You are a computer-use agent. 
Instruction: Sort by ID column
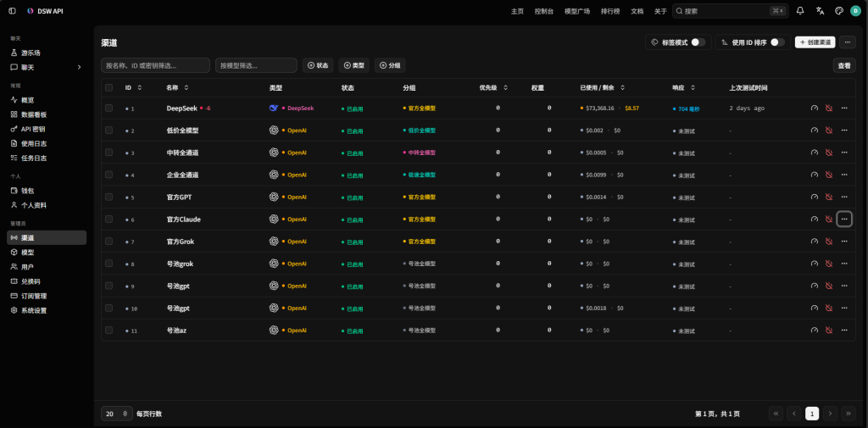[133, 87]
